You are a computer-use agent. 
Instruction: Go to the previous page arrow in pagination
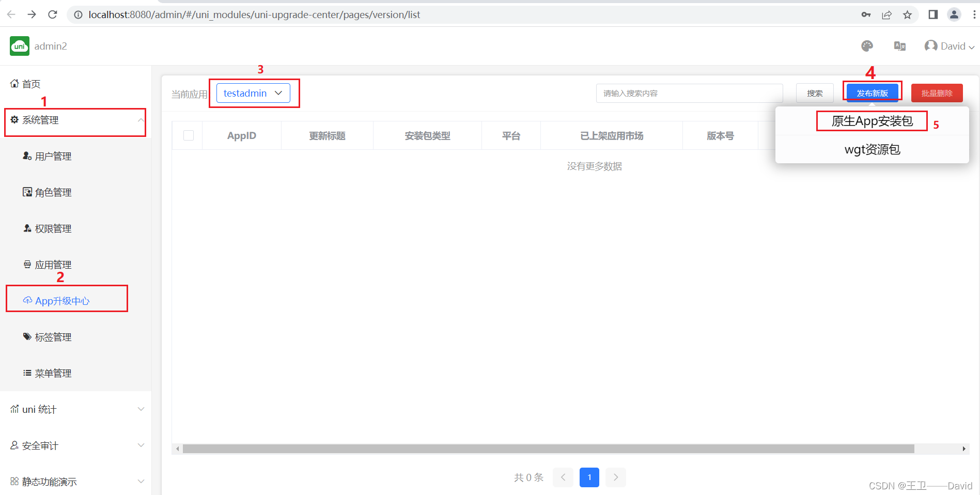pos(563,477)
